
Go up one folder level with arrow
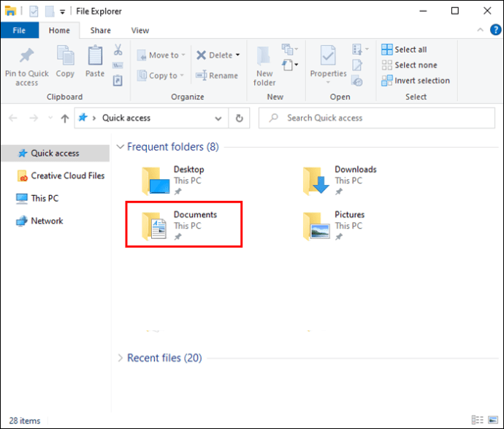point(65,118)
